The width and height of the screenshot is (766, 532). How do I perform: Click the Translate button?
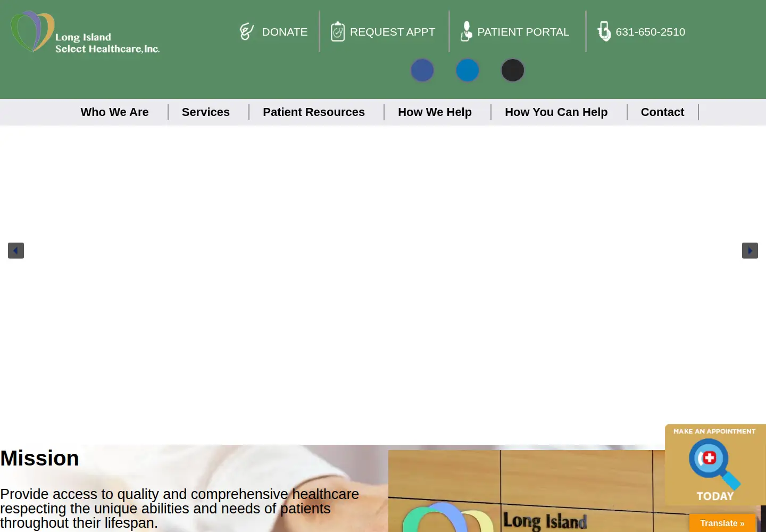(x=722, y=523)
